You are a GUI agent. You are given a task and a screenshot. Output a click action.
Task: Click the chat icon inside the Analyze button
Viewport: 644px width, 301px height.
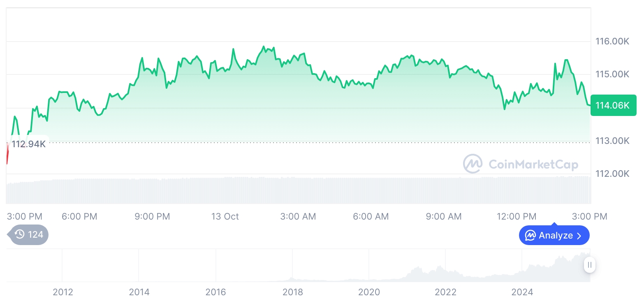click(530, 236)
